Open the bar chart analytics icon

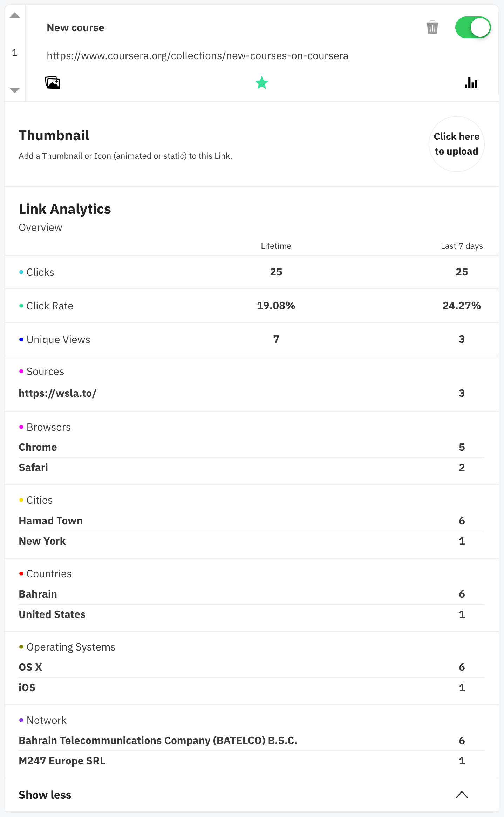(471, 83)
